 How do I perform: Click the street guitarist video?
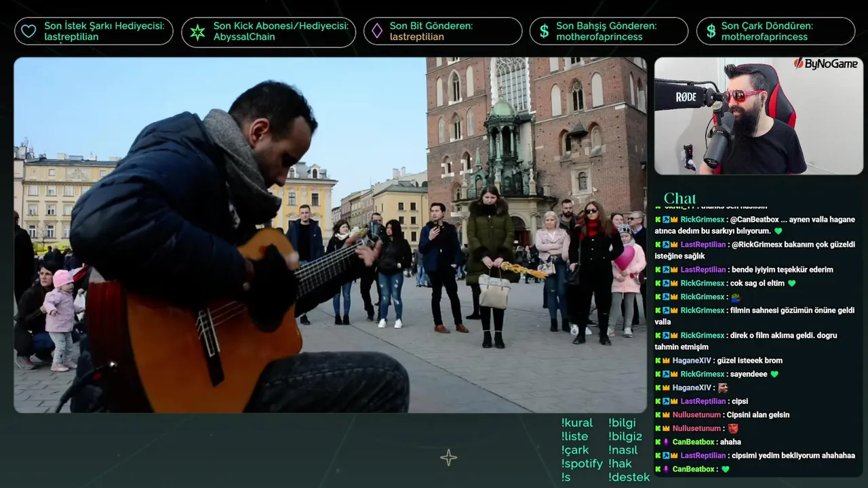[x=330, y=235]
